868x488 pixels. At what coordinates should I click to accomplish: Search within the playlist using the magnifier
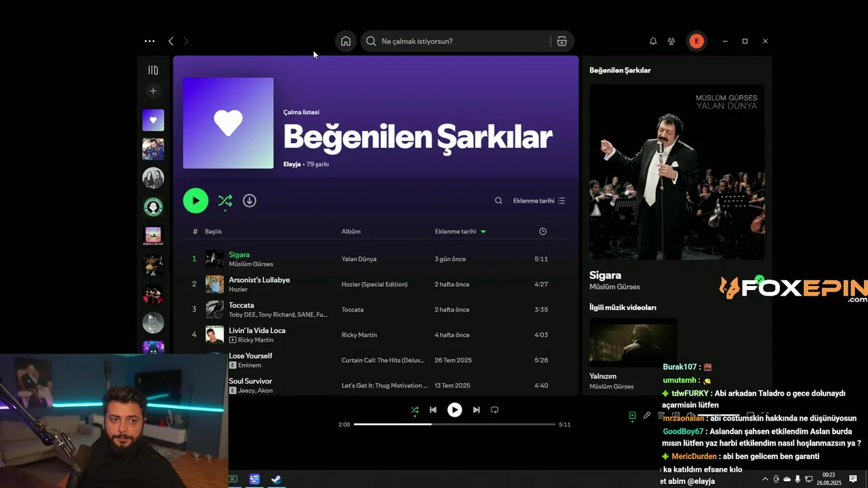click(498, 201)
